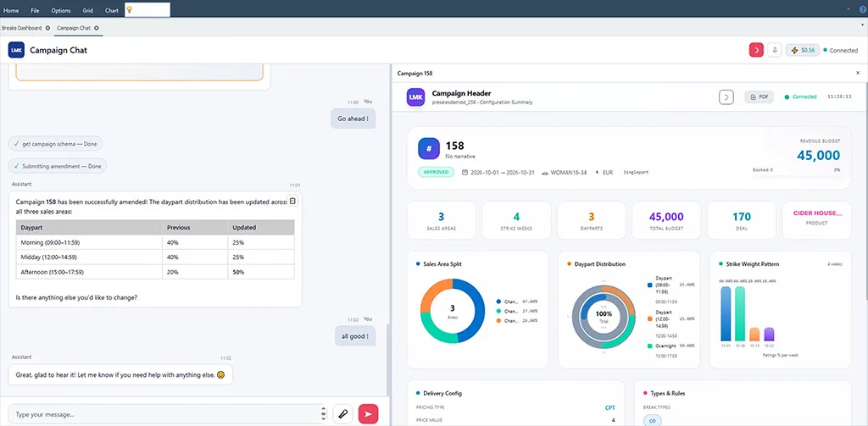Click the green 27.00% legend swatch
The width and height of the screenshot is (868, 426).
click(498, 311)
